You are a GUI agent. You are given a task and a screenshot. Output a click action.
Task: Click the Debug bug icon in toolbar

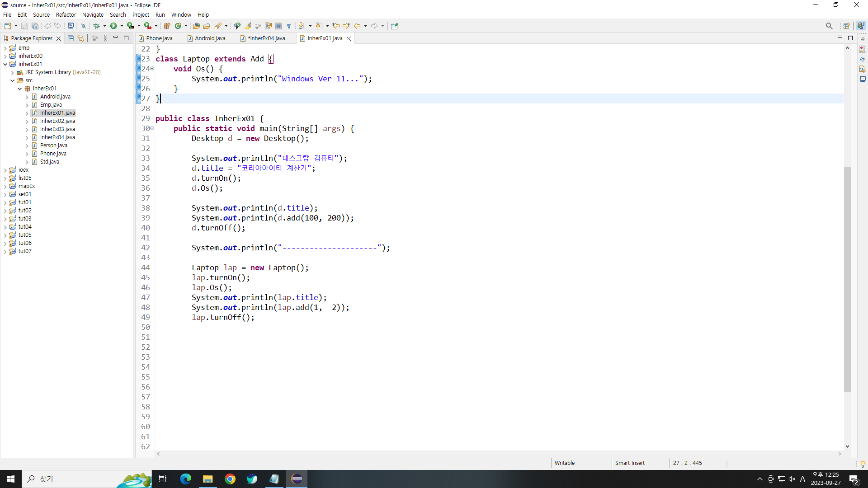coord(96,26)
